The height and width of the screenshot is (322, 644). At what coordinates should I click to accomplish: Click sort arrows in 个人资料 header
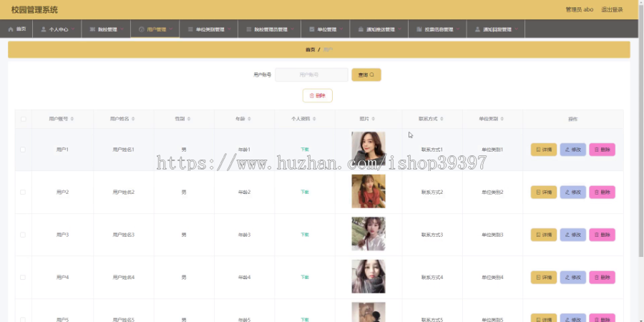point(314,119)
